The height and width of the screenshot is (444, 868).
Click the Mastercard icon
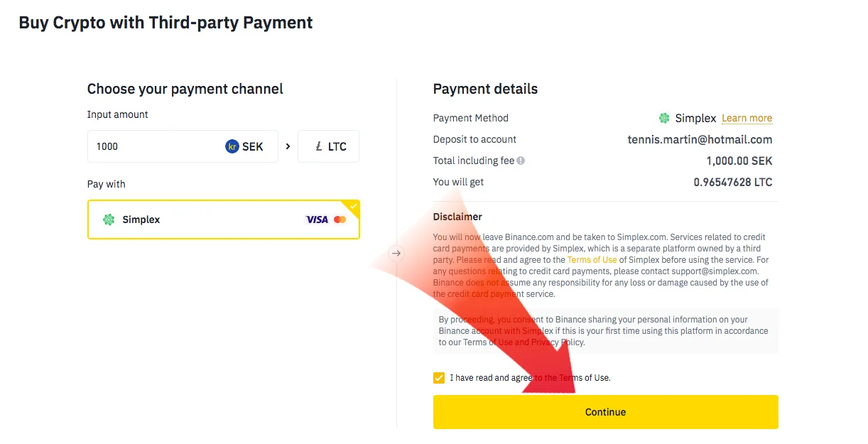340,220
